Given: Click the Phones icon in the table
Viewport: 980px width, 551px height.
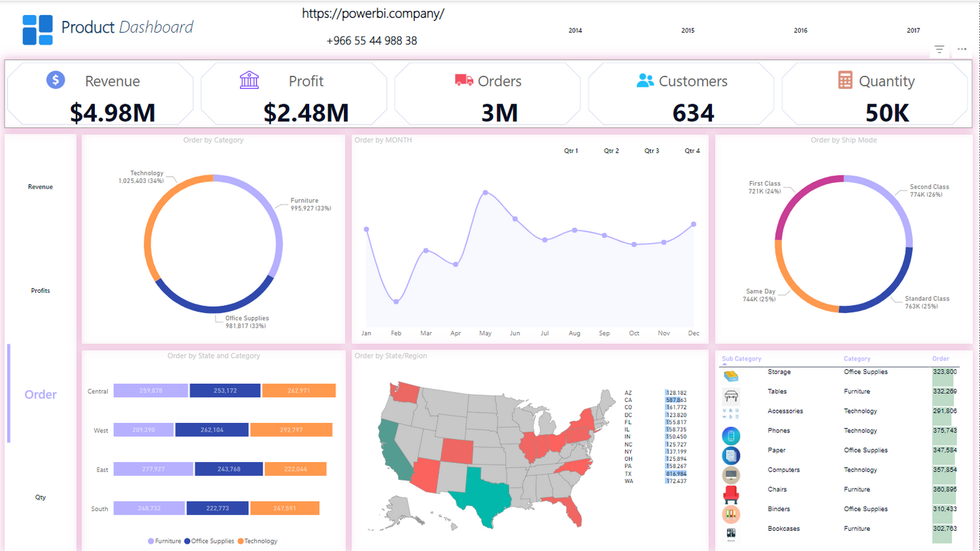Looking at the screenshot, I should [731, 435].
